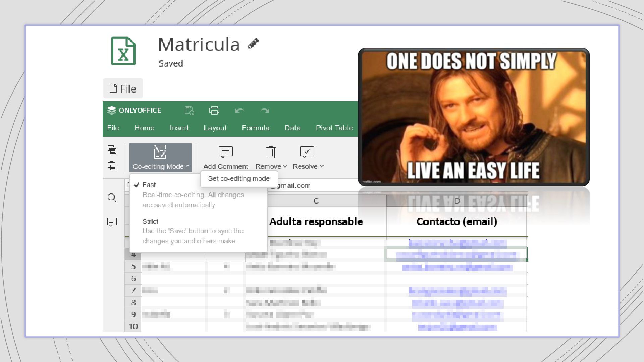Click the blurred email link in row 5
This screenshot has height=362, width=644.
coord(458,267)
